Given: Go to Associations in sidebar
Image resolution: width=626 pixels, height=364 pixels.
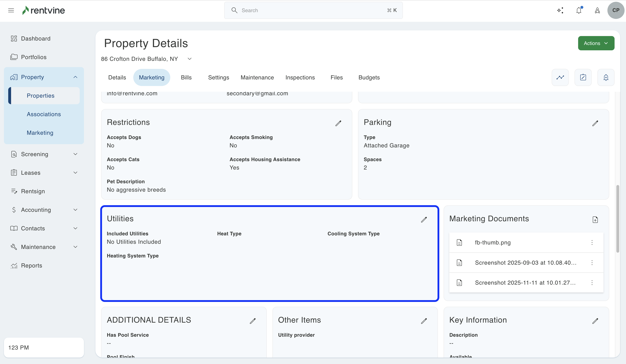Looking at the screenshot, I should click(44, 114).
